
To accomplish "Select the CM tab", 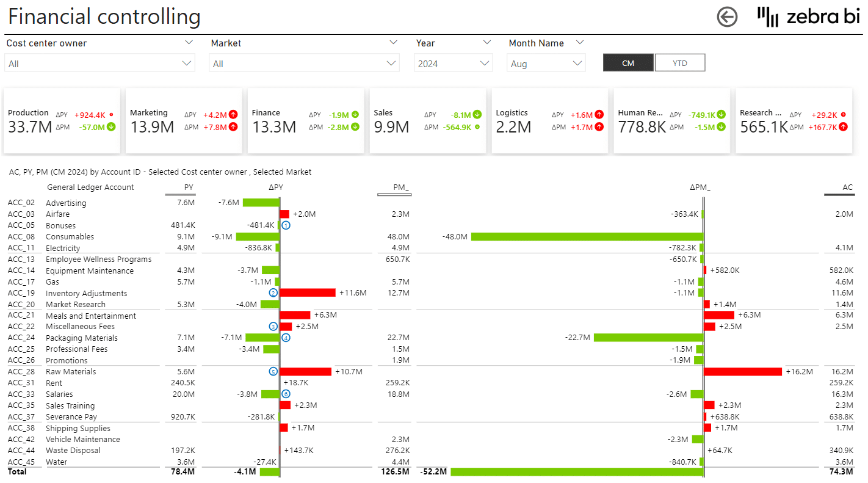I will [628, 62].
